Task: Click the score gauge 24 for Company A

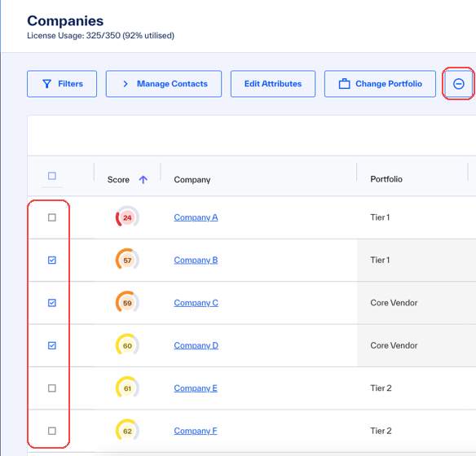Action: pos(127,217)
